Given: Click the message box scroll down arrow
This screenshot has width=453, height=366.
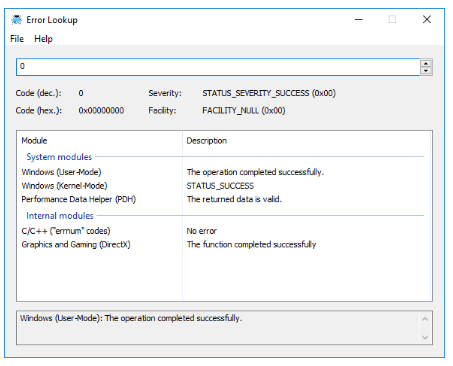Looking at the screenshot, I should (x=425, y=337).
